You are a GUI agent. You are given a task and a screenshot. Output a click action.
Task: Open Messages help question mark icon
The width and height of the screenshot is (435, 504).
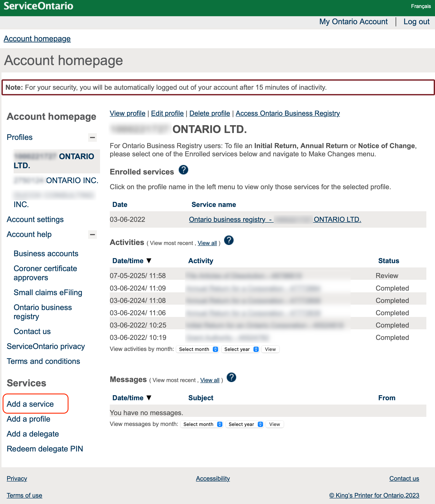tap(231, 377)
